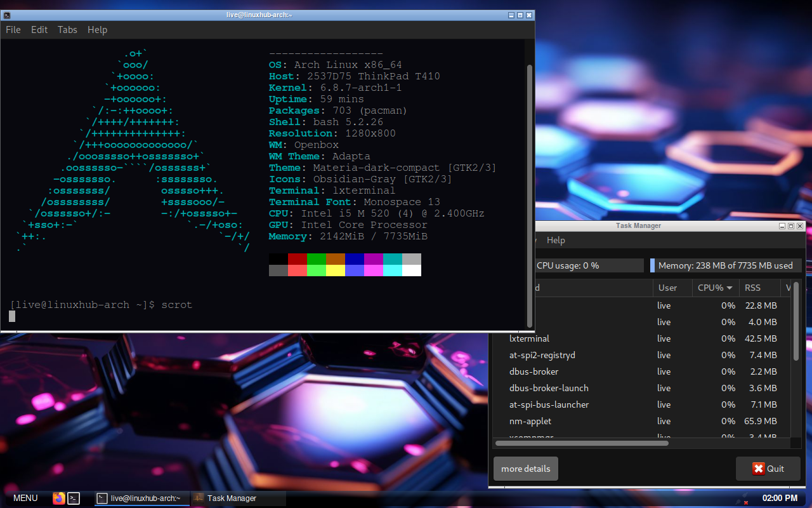Click the bright cyan swatch in the terminal palette

coord(393,271)
